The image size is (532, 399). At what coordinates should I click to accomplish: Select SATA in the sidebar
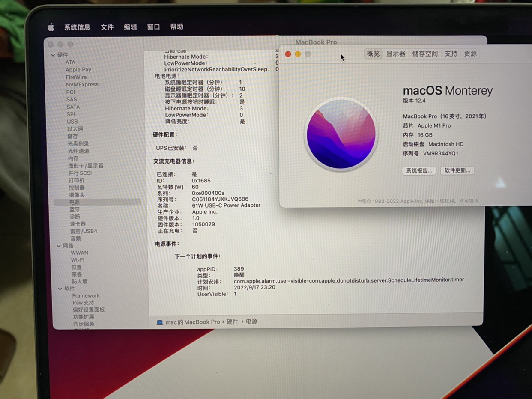(x=73, y=107)
